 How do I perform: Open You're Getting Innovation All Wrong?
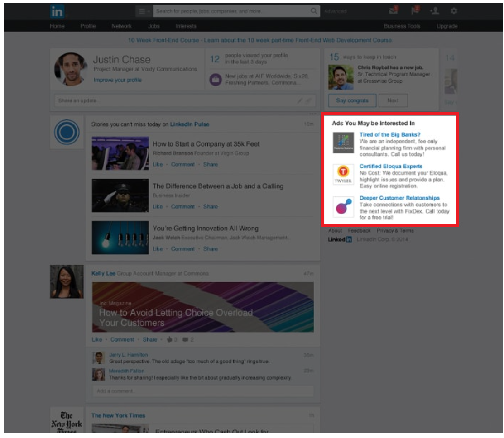[x=206, y=229]
